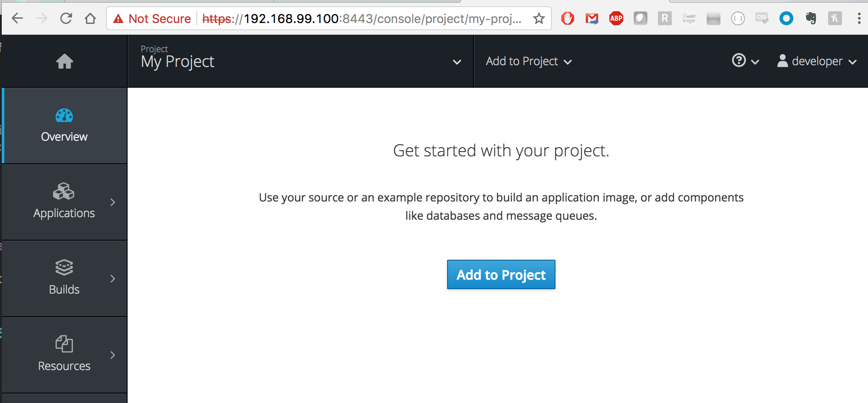This screenshot has width=868, height=403.
Task: Open the Builds sidebar menu
Action: tap(65, 278)
